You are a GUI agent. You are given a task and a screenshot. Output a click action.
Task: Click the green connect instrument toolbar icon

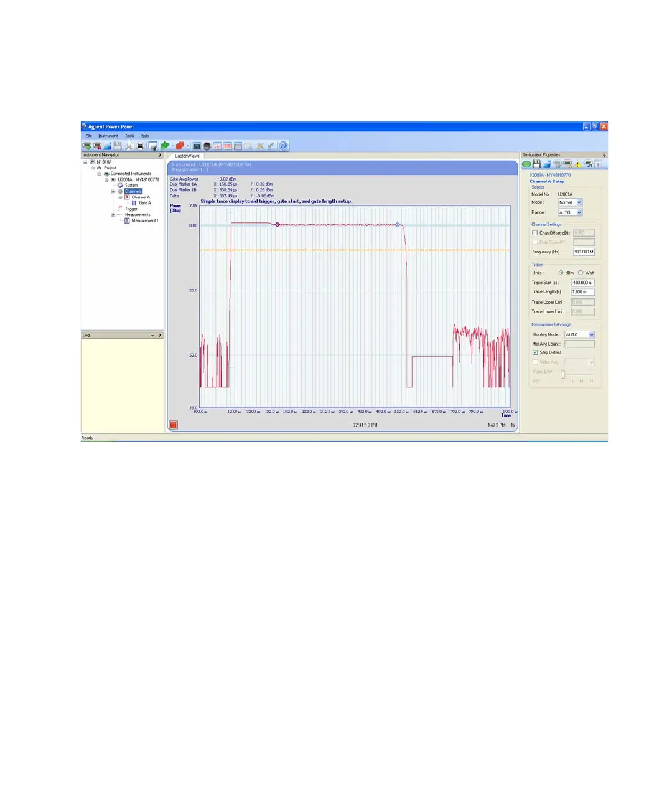coord(86,146)
